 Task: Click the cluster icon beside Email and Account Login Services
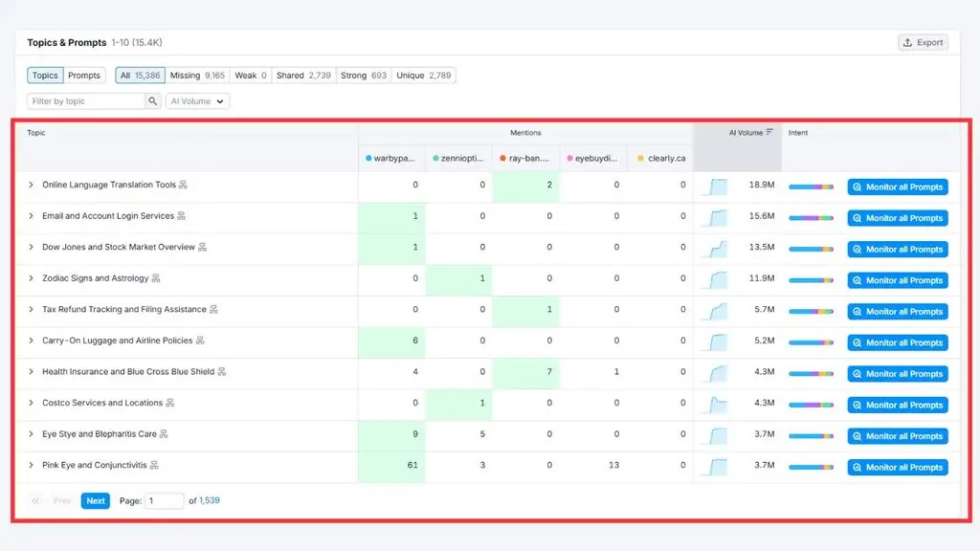(x=181, y=216)
